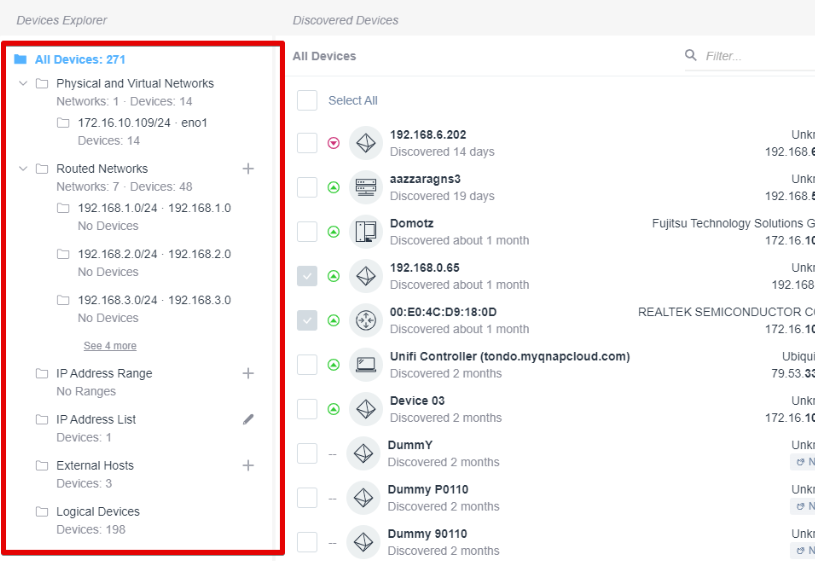The width and height of the screenshot is (815, 561).
Task: Tick the checkbox for Device 03
Action: click(307, 409)
